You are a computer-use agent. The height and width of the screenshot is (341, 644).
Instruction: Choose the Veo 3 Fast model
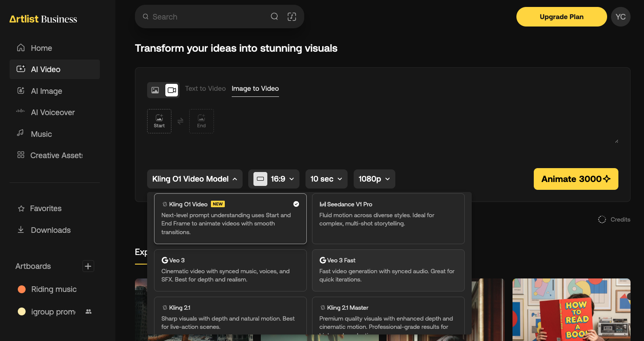coord(388,270)
